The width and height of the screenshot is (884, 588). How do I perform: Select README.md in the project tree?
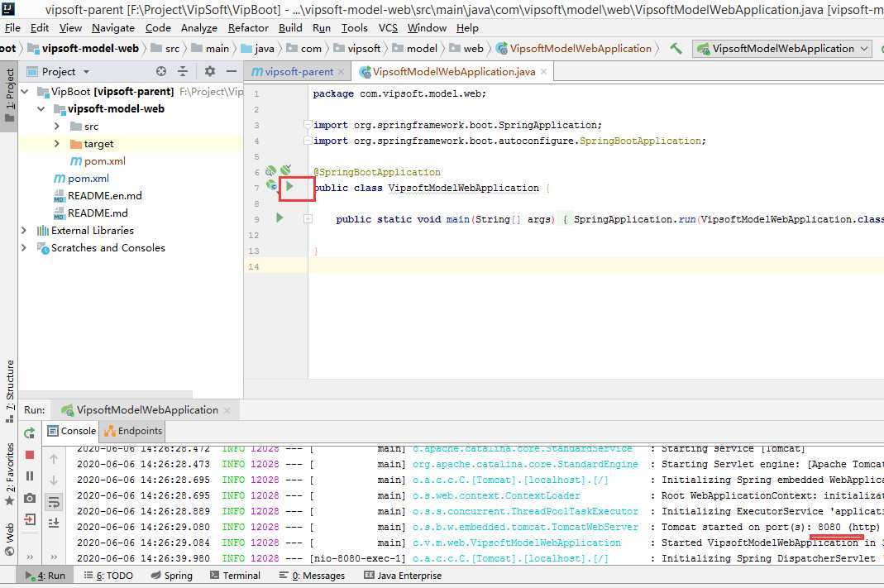90,213
